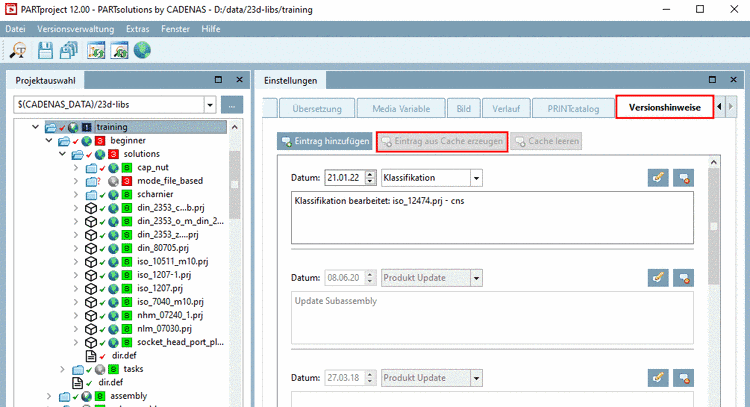Click delete icon for 21.01.22 entry
750x407 pixels.
pyautogui.click(x=684, y=177)
